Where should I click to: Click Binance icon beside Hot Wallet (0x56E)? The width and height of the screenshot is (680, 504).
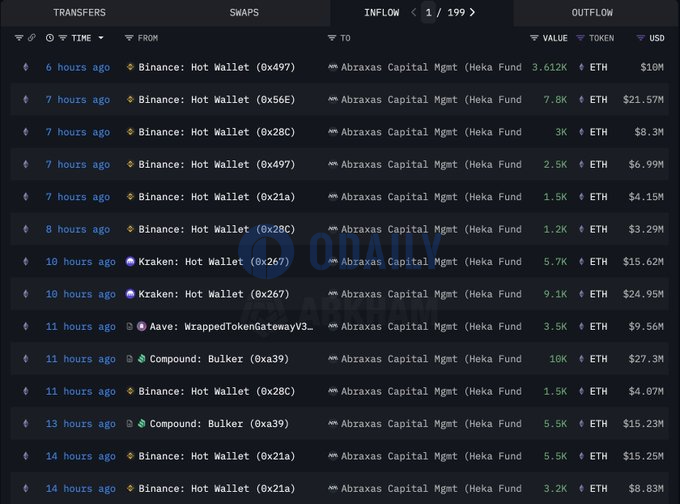(x=130, y=99)
